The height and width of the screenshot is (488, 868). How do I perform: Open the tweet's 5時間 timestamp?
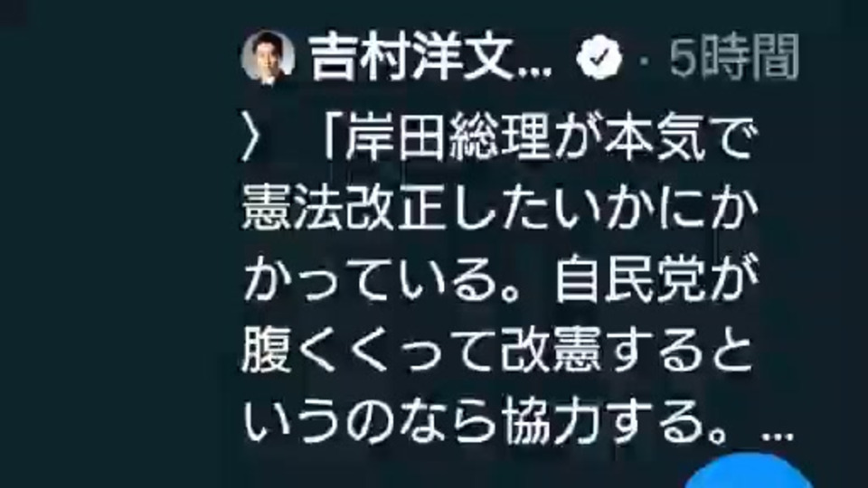tap(734, 57)
